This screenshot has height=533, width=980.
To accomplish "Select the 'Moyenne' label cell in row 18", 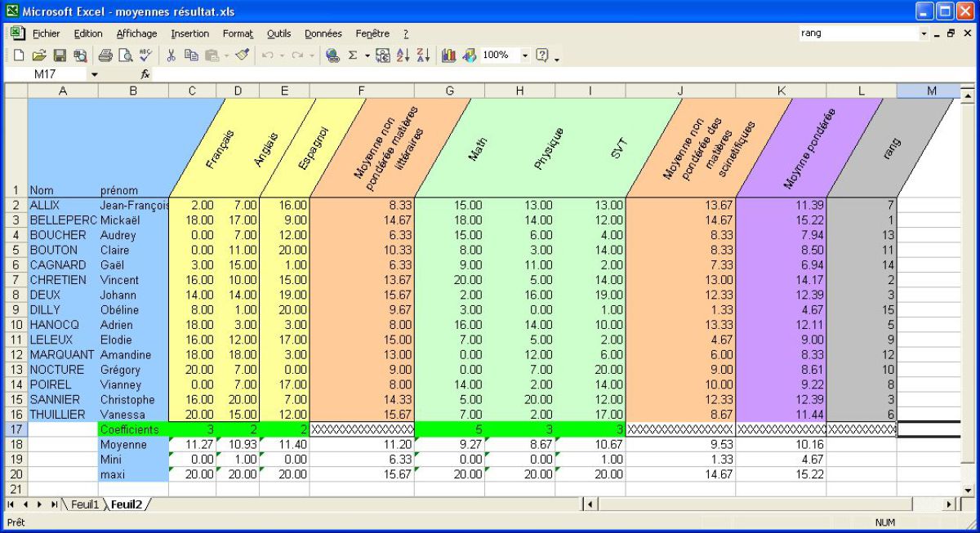I will (x=133, y=445).
